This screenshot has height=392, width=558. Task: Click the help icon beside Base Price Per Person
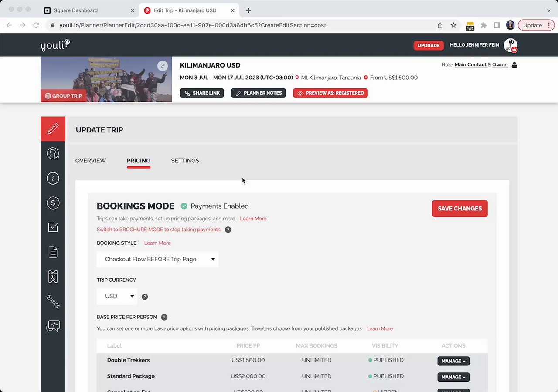point(164,317)
